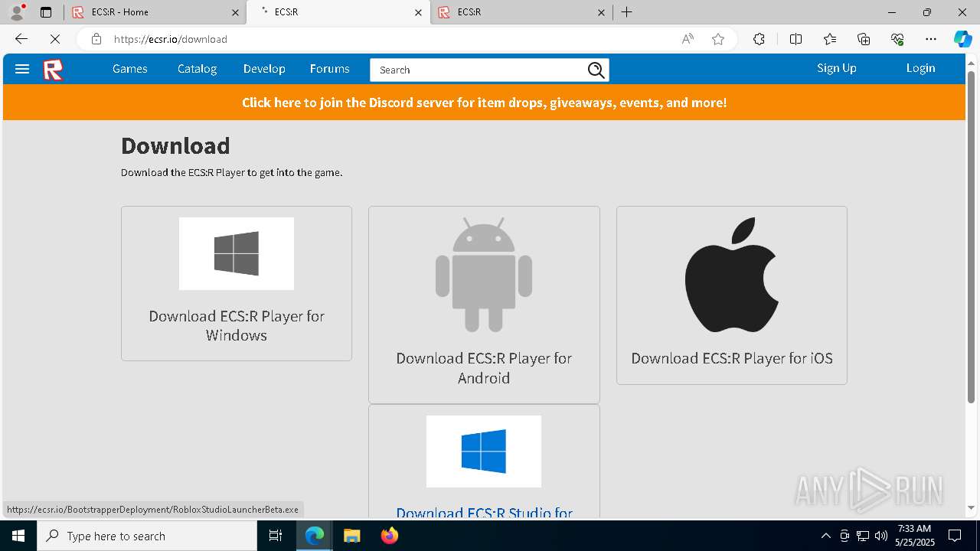
Task: Click the ECS:R logo icon
Action: (53, 70)
